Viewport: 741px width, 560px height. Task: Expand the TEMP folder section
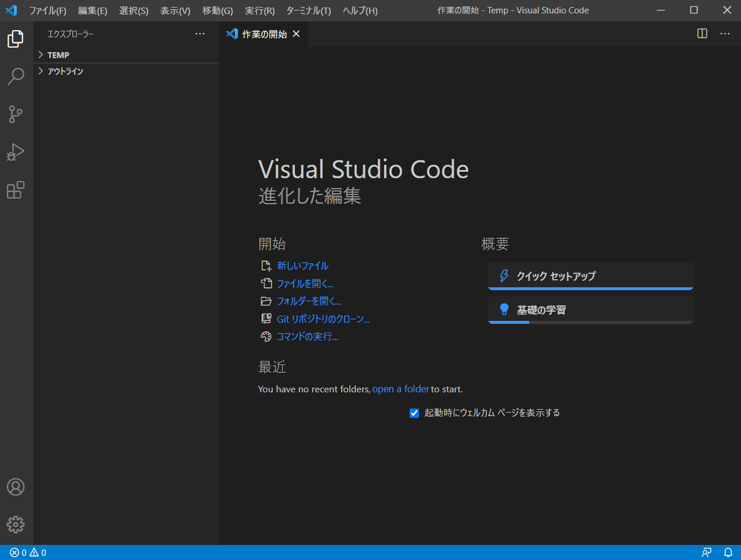coord(126,55)
